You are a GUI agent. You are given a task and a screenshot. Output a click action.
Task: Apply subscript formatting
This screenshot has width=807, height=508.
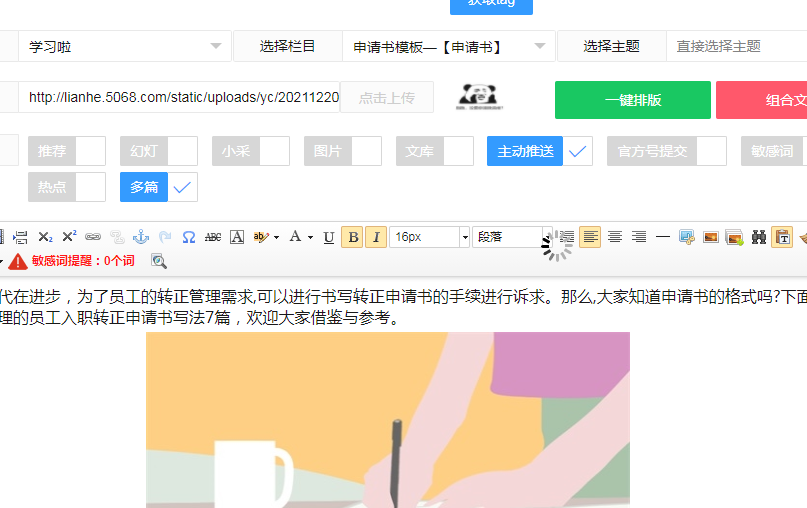pyautogui.click(x=45, y=237)
